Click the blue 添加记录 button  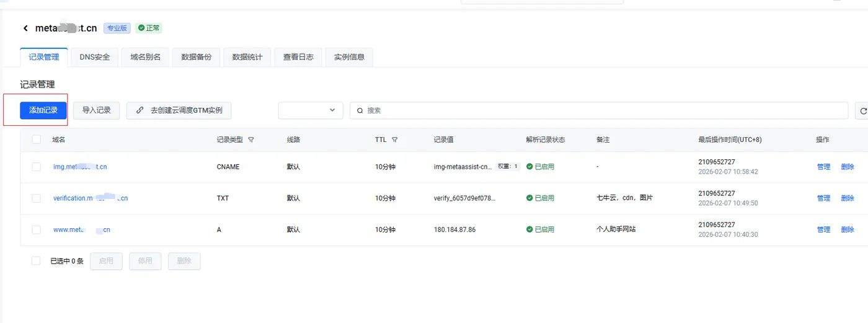pyautogui.click(x=43, y=110)
